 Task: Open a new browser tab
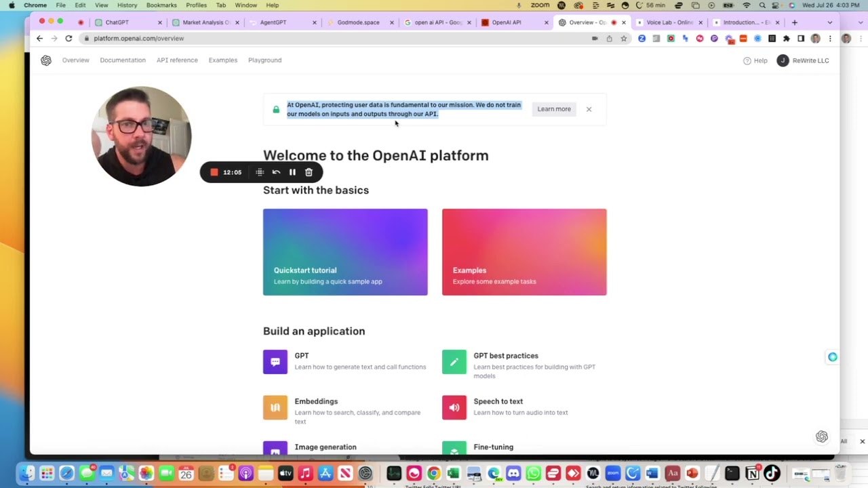point(795,22)
